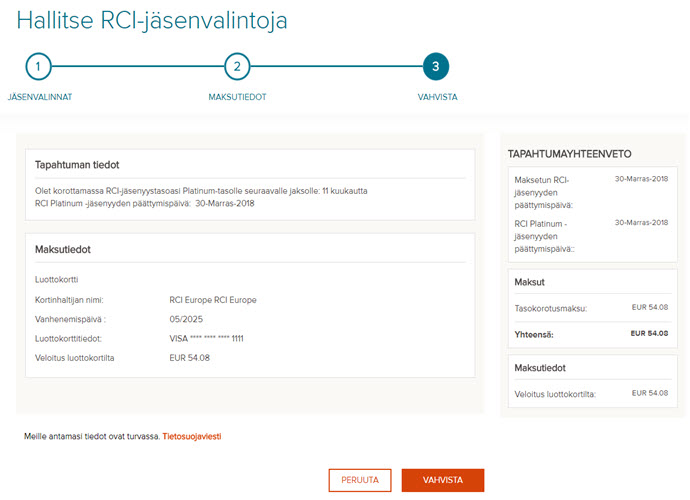Image resolution: width=690 pixels, height=500 pixels.
Task: Click the Yhteensä label
Action: pyautogui.click(x=534, y=335)
